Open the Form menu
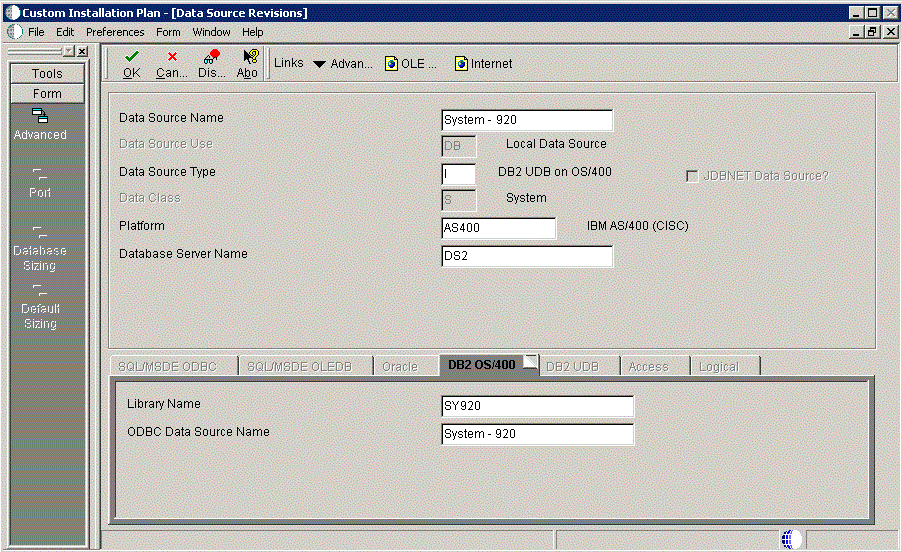This screenshot has height=552, width=902. click(168, 32)
